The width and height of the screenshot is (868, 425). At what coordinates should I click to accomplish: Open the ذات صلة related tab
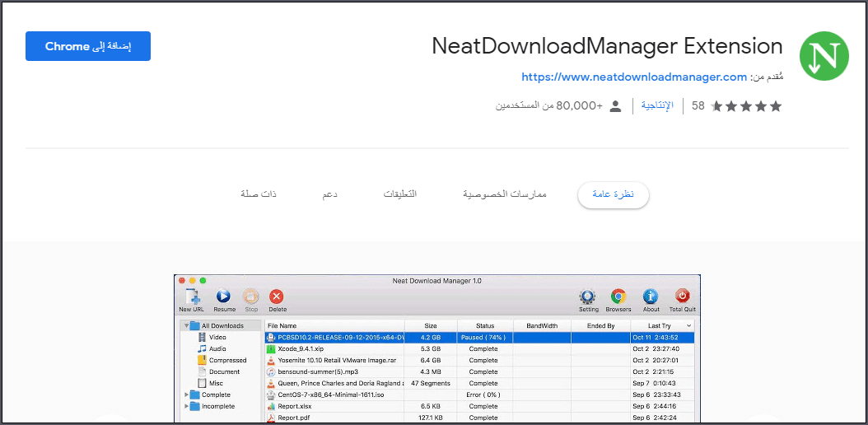tap(259, 194)
